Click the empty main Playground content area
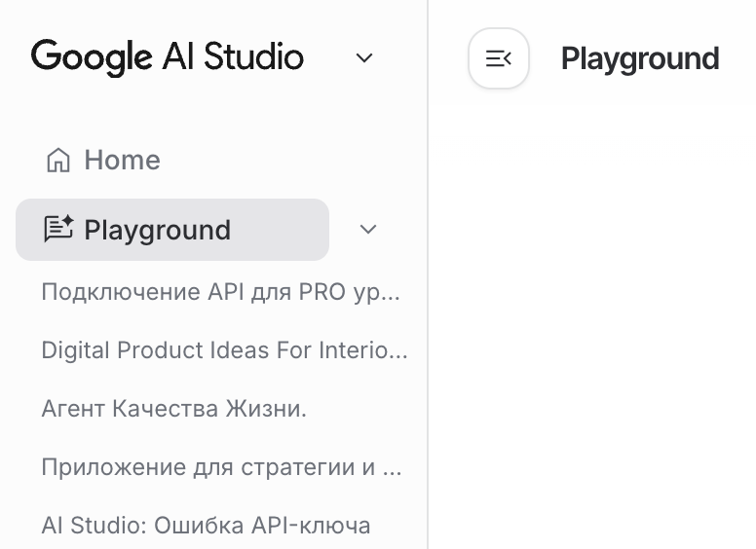This screenshot has height=549, width=756. pos(592,321)
